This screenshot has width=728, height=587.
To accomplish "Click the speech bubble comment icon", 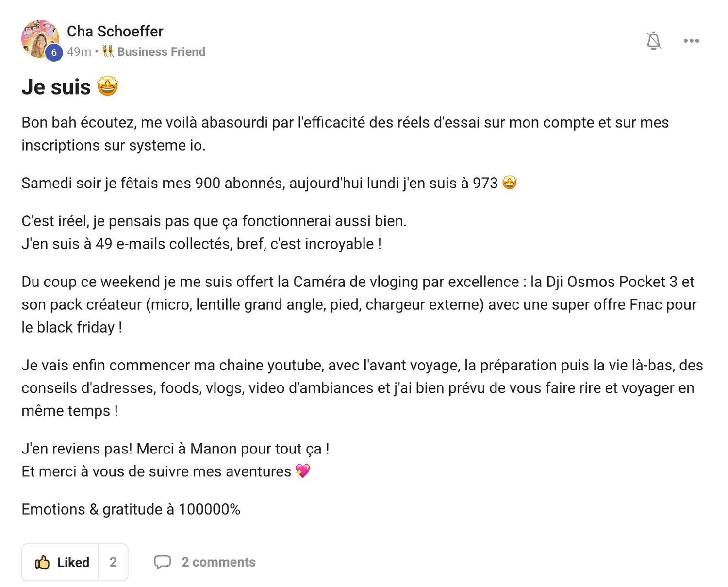I will point(162,562).
